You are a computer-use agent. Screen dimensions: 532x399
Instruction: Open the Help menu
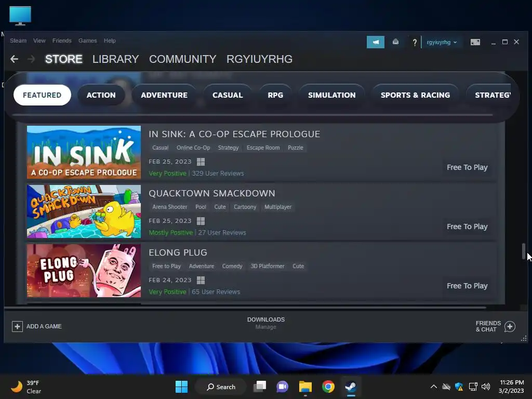(110, 41)
